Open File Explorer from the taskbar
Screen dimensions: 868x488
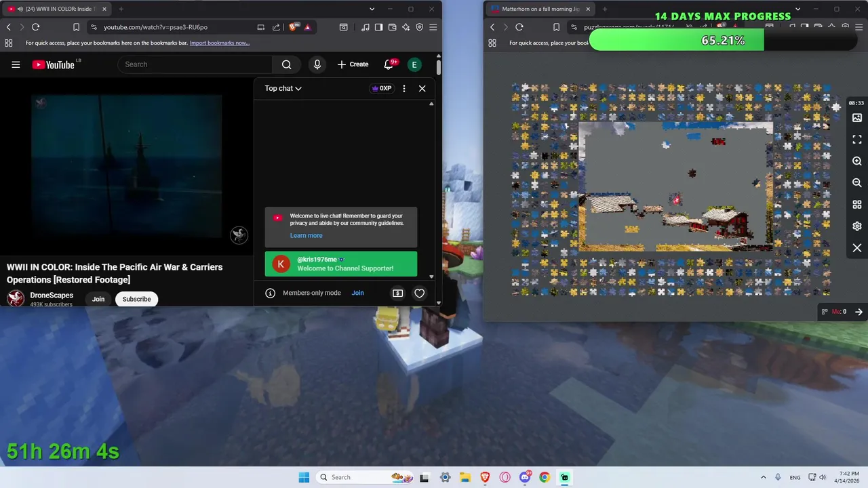pos(465,477)
